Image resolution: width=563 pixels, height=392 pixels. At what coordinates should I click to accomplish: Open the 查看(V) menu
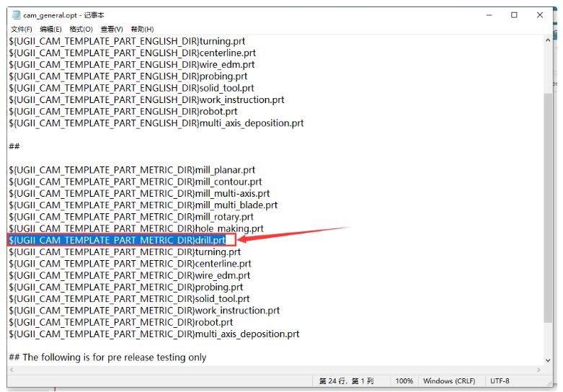click(x=111, y=29)
